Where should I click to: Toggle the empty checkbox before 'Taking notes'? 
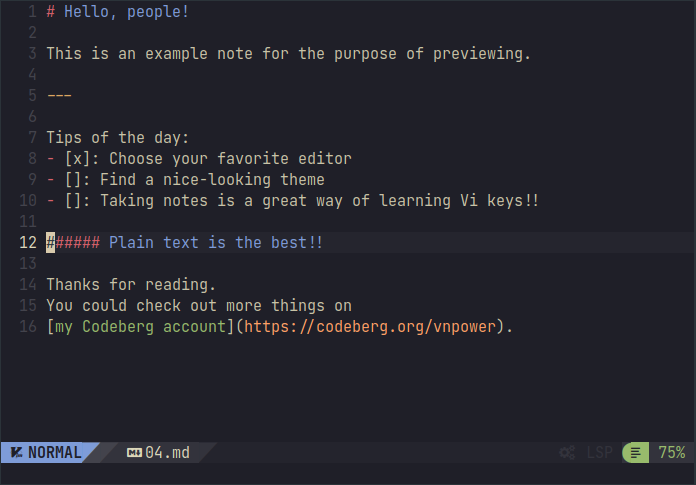pyautogui.click(x=74, y=200)
